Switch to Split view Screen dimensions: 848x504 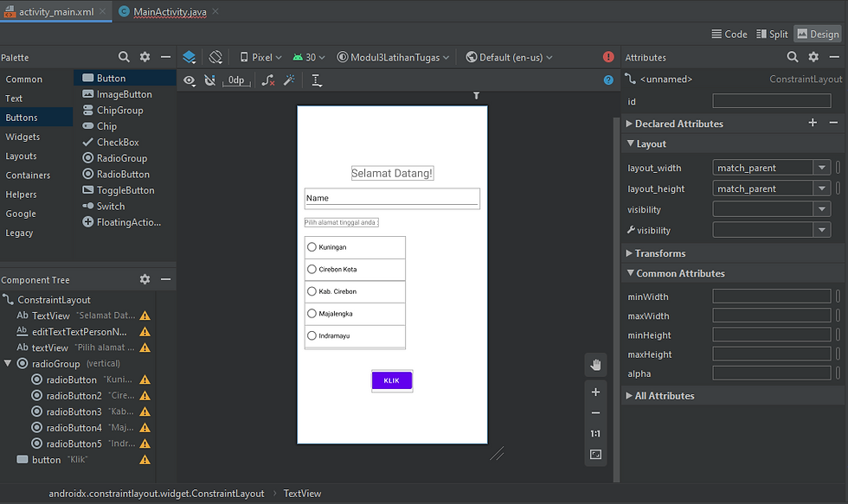tap(772, 34)
